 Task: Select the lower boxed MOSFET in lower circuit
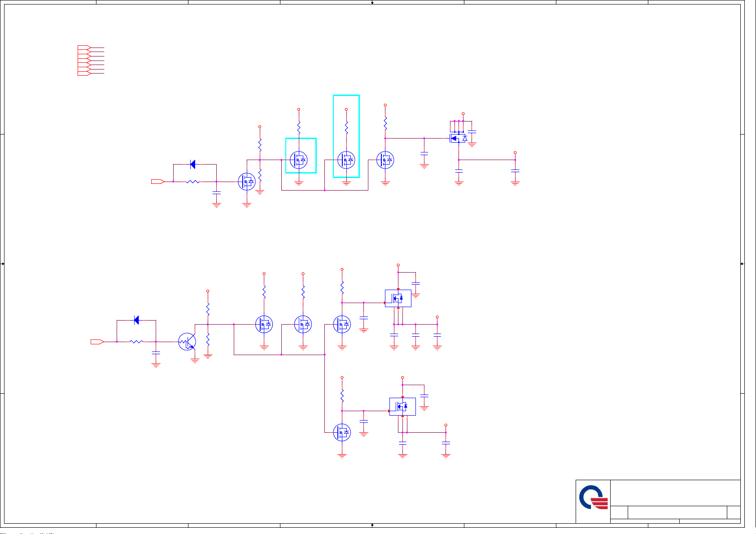[402, 407]
